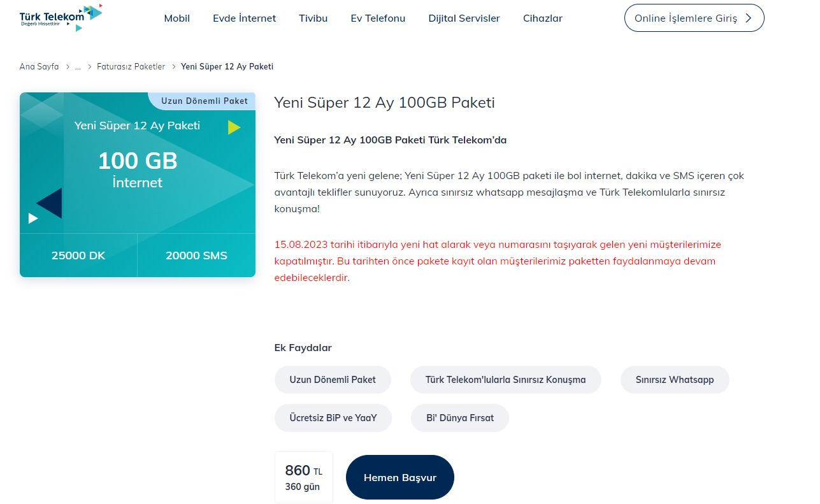The image size is (820, 504).
Task: Click the breadcrumb chevron before Faturasız Paketler
Action: click(90, 66)
